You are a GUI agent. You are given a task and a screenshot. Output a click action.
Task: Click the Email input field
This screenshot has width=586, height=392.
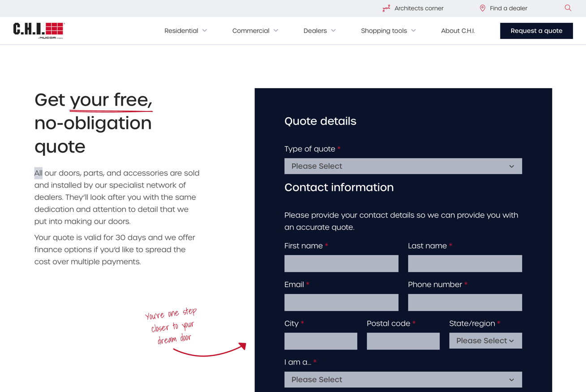[341, 302]
